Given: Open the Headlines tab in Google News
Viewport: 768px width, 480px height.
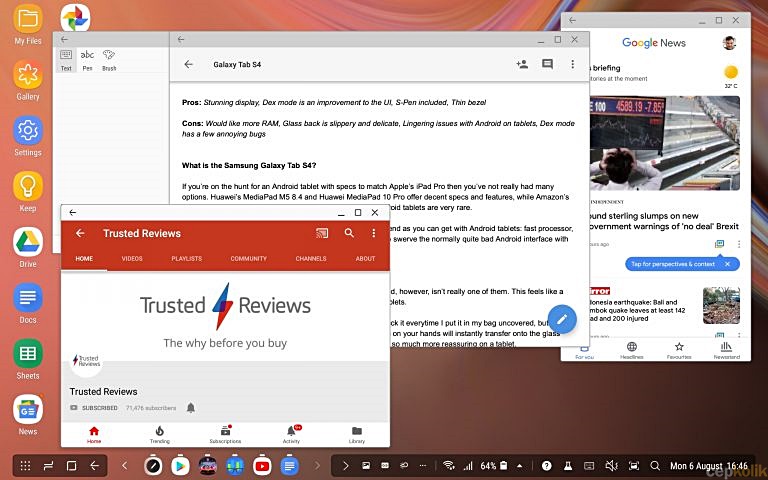Looking at the screenshot, I should [x=632, y=350].
